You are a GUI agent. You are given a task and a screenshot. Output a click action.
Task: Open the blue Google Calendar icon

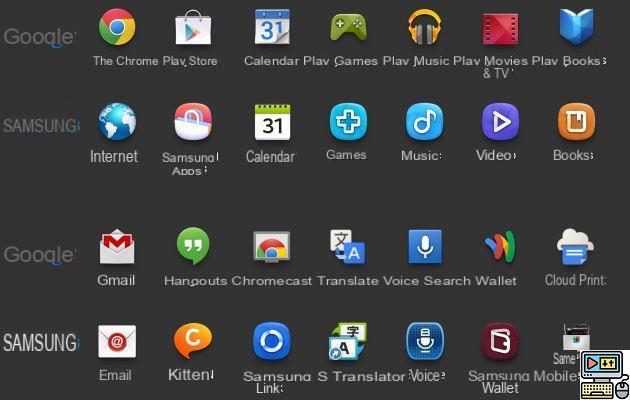[272, 27]
